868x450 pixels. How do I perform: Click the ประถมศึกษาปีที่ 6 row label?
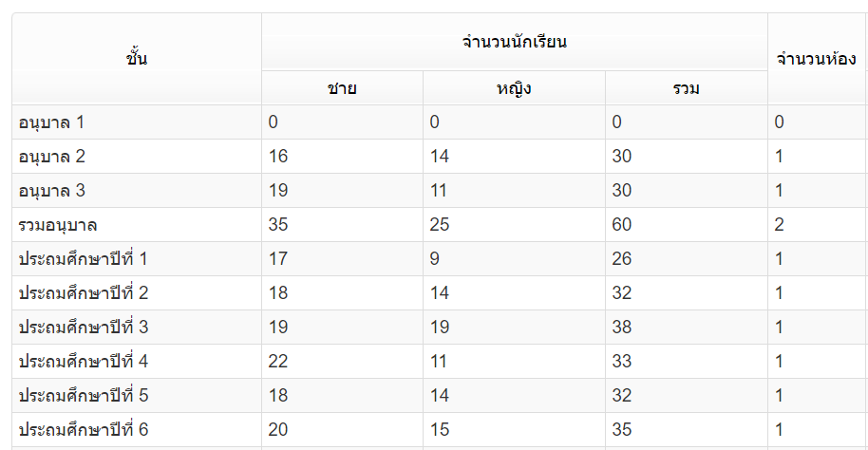[x=84, y=430]
